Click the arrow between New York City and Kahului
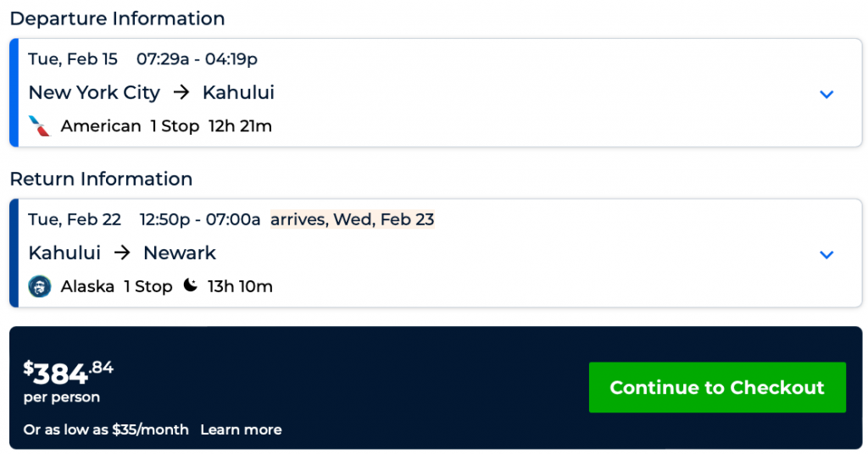This screenshot has width=868, height=454. point(181,92)
